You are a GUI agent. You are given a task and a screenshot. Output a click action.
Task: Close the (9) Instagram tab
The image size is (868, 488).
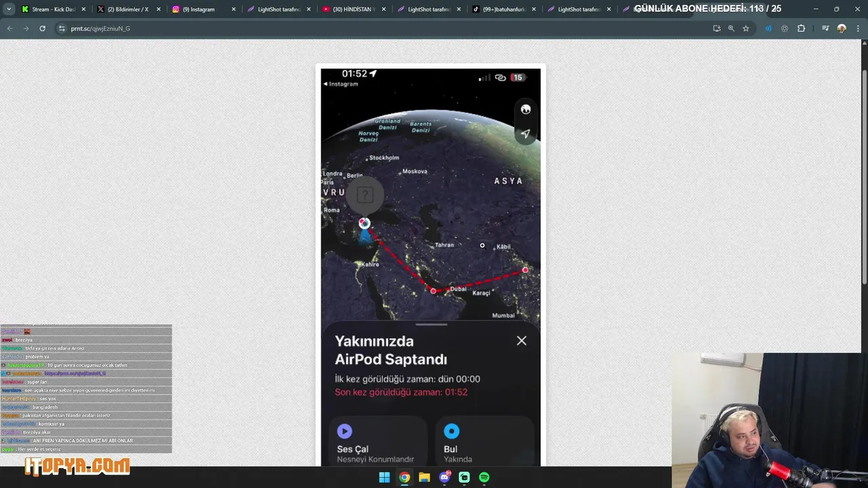[x=234, y=9]
